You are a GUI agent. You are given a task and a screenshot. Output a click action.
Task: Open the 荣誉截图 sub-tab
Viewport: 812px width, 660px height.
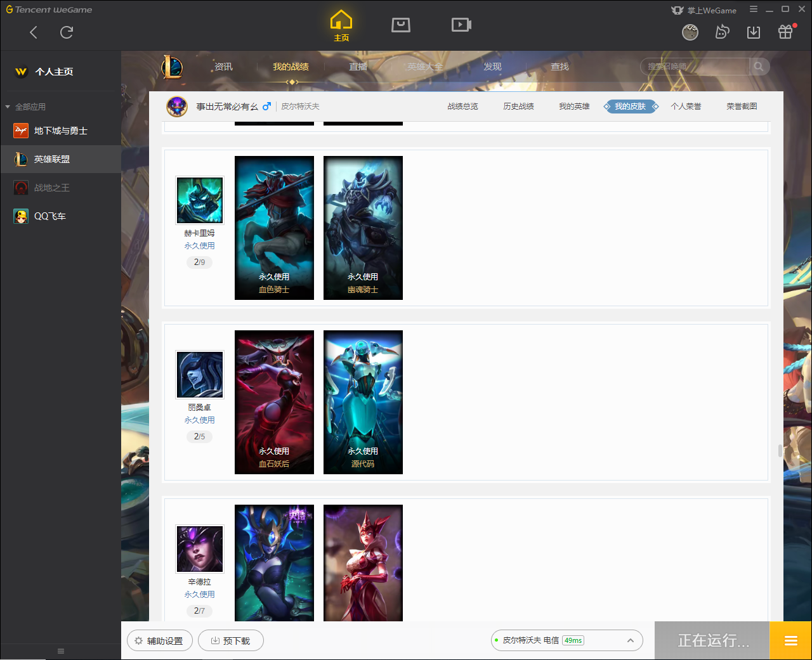[x=742, y=107]
